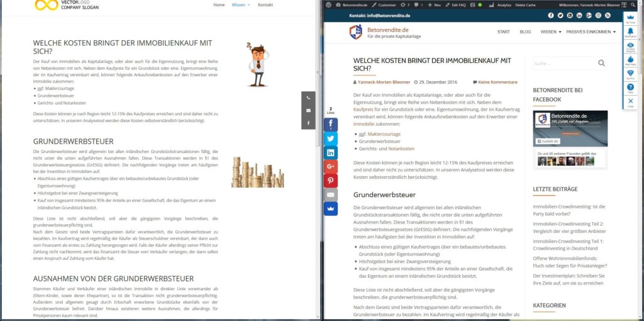Click into the Suche search field

562,63
